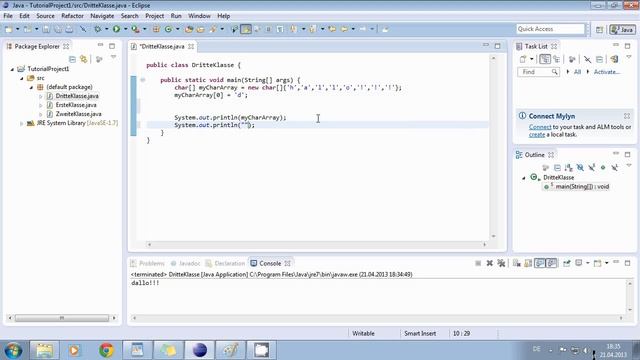Click Chrome icon in Windows taskbar
The height and width of the screenshot is (360, 640).
[106, 350]
